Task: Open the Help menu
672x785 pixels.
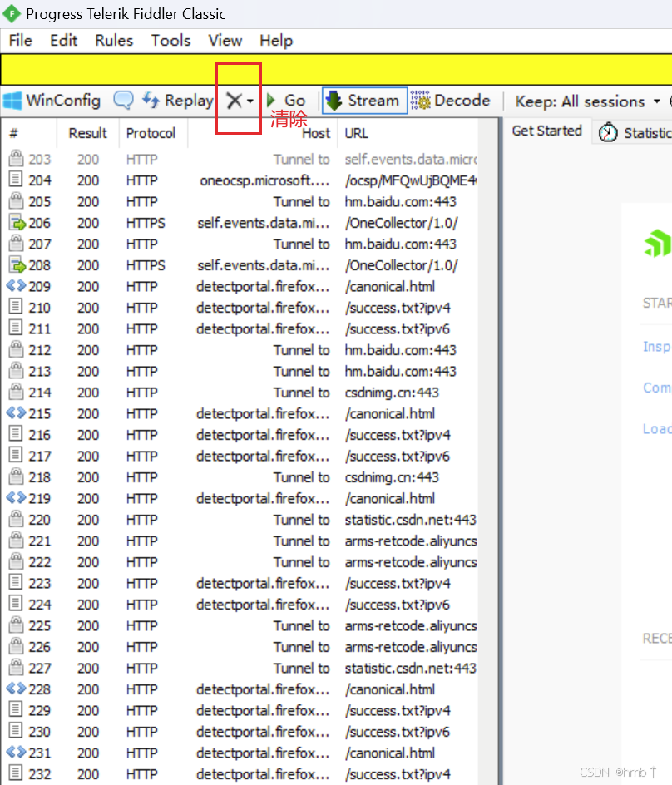Action: coord(276,41)
